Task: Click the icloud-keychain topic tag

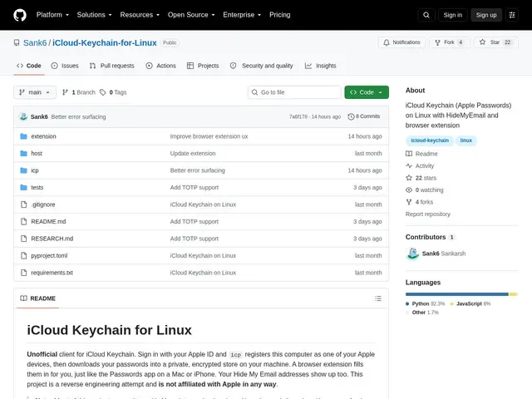Action: (x=430, y=140)
